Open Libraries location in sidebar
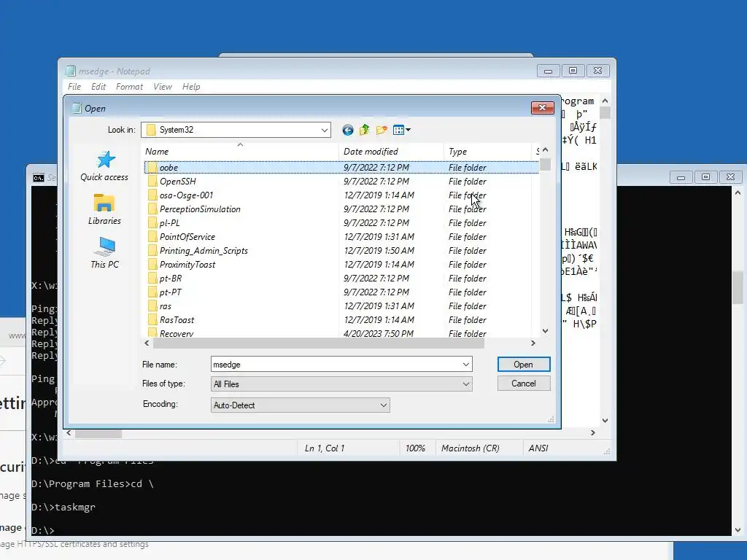The image size is (747, 560). coord(104,209)
